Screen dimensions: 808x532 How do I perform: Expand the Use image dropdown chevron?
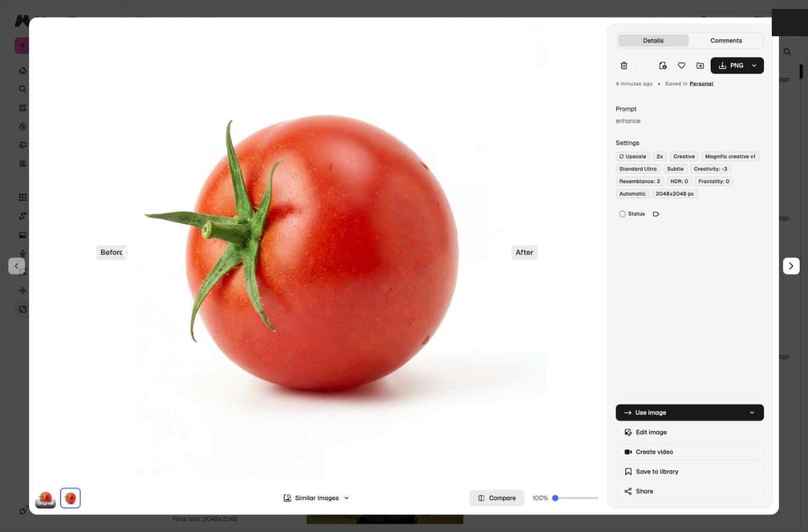752,413
